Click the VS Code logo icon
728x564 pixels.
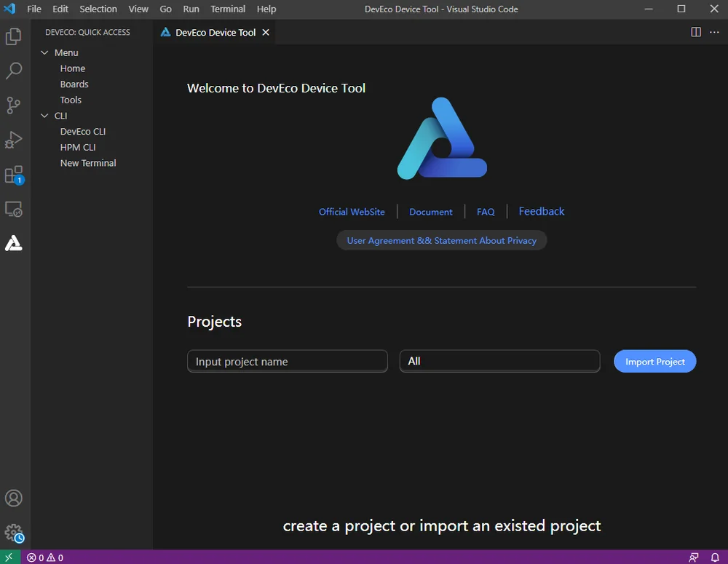pyautogui.click(x=9, y=9)
